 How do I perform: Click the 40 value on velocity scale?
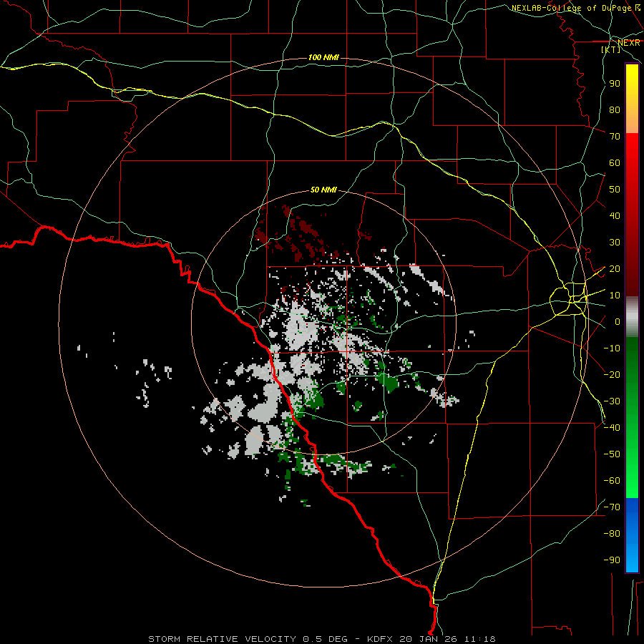[615, 215]
